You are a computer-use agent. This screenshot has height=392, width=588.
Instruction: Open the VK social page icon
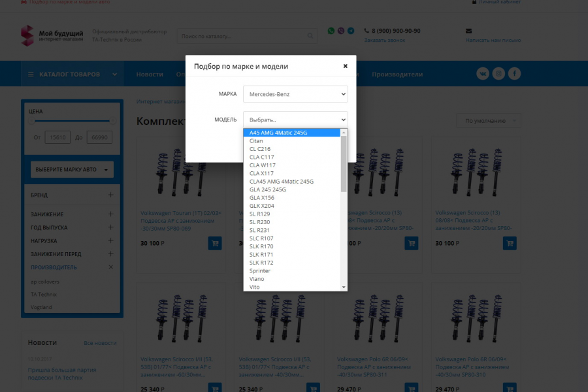pyautogui.click(x=483, y=74)
